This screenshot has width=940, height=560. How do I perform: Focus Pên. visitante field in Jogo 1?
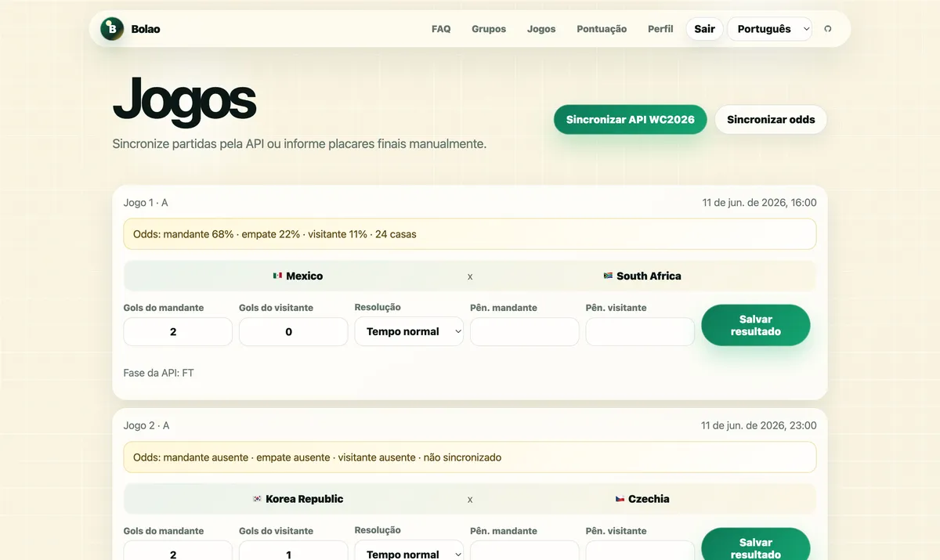[640, 331]
